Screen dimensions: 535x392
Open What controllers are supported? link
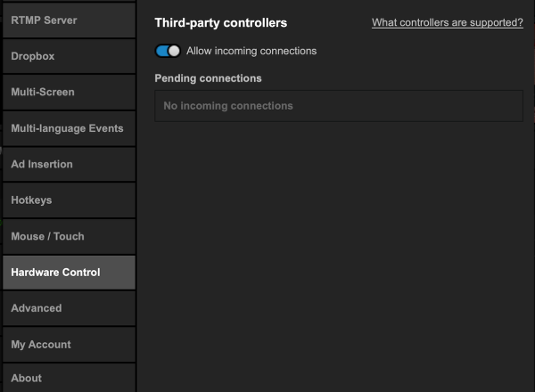coord(448,23)
